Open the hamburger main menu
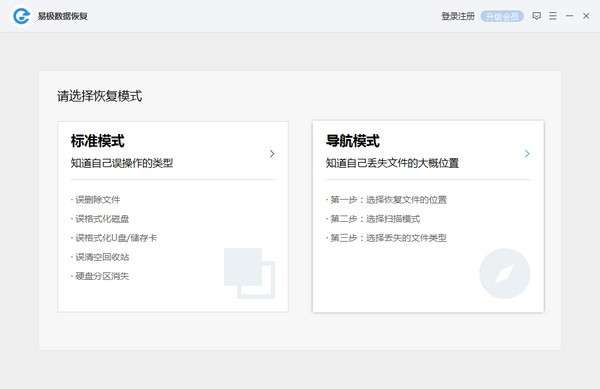 (x=553, y=16)
